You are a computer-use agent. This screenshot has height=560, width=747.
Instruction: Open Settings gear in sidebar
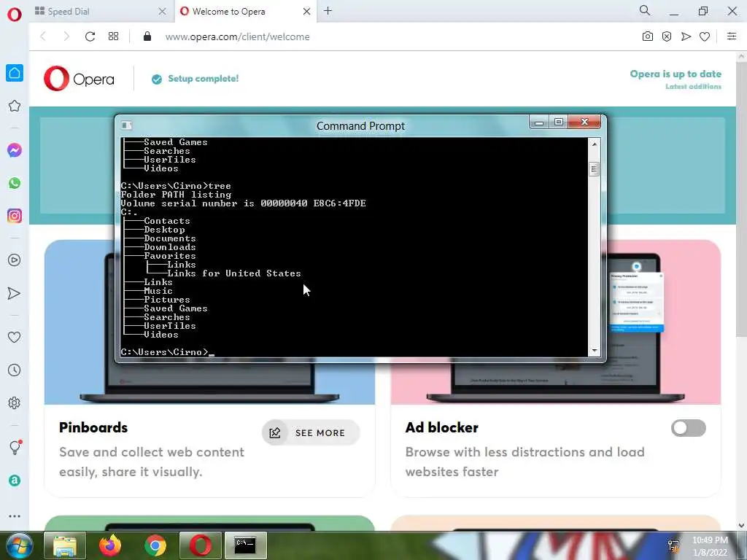tap(15, 402)
